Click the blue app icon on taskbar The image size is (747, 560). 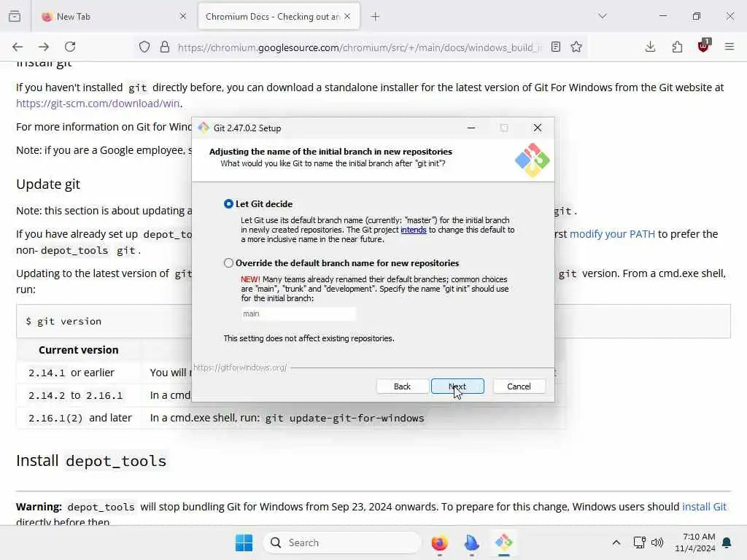tap(472, 542)
